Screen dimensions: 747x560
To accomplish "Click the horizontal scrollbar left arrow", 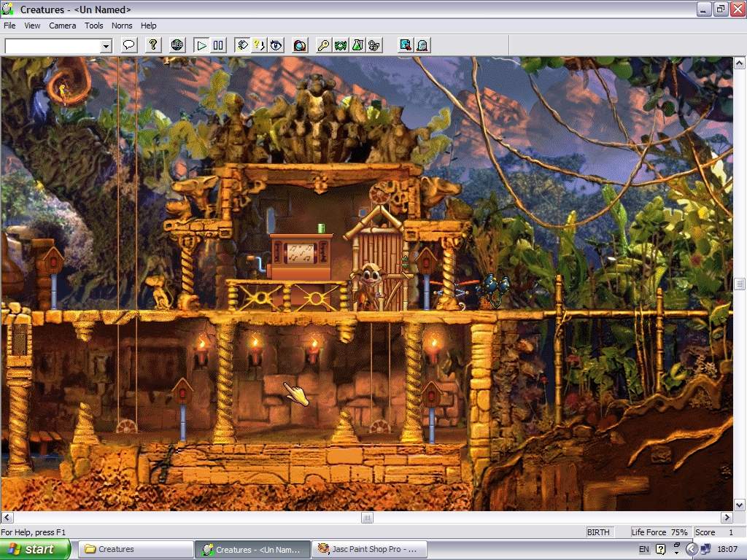I will [7, 517].
